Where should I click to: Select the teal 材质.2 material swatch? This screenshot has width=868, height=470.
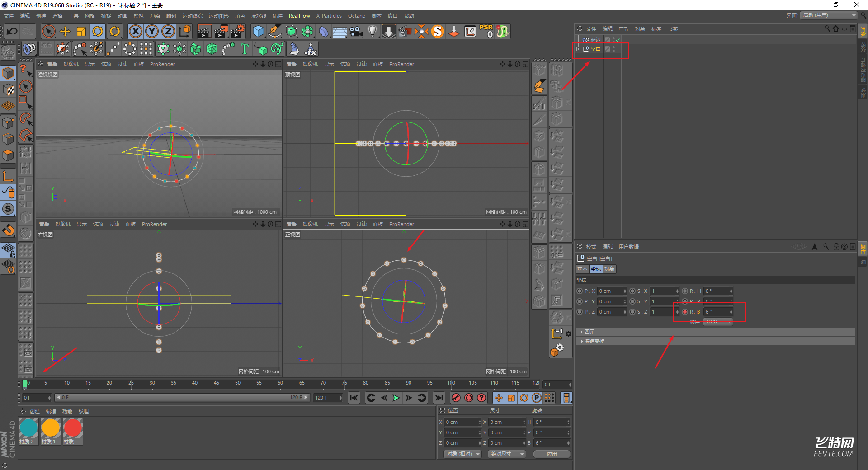[x=28, y=432]
